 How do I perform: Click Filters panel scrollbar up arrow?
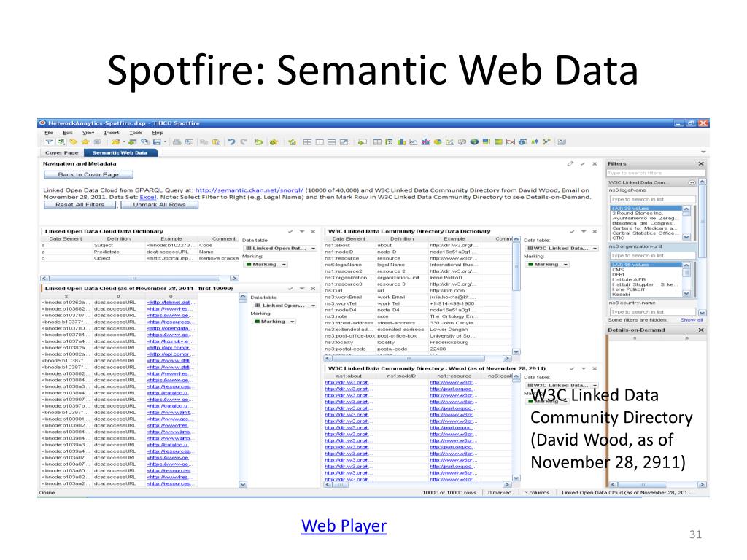[x=702, y=182]
